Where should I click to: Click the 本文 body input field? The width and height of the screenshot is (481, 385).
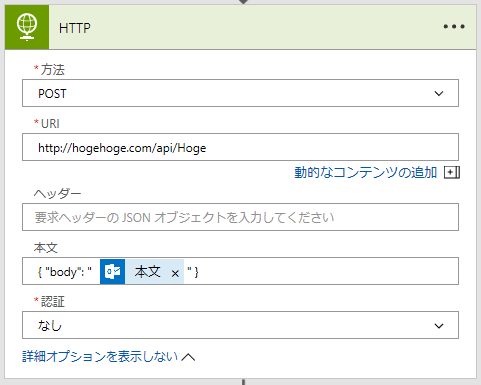click(240, 271)
